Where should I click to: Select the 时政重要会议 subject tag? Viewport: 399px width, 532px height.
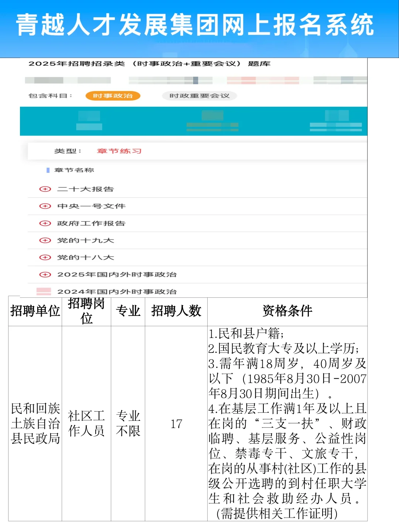click(199, 96)
